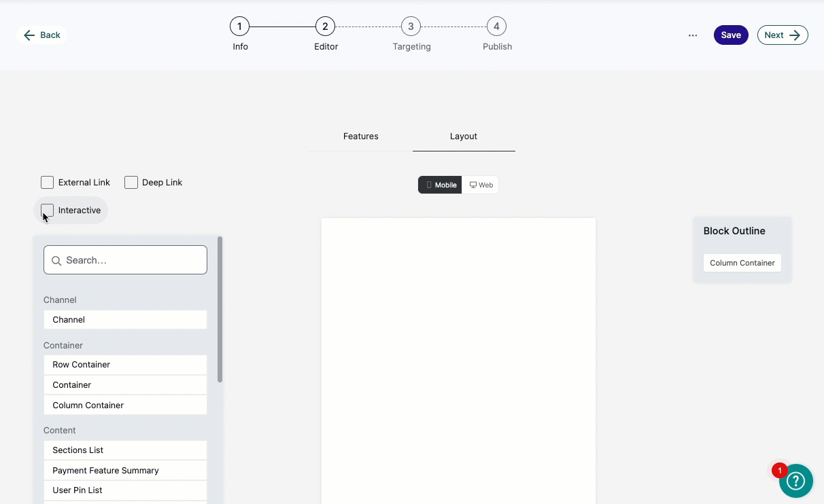Click the component list scrollbar
This screenshot has height=504, width=824.
coord(220,309)
